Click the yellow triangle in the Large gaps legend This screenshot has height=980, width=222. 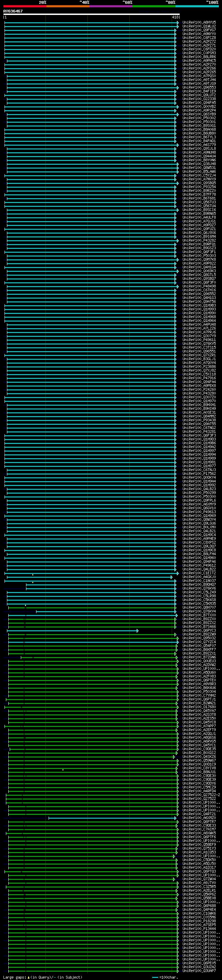pyautogui.click(x=28, y=977)
